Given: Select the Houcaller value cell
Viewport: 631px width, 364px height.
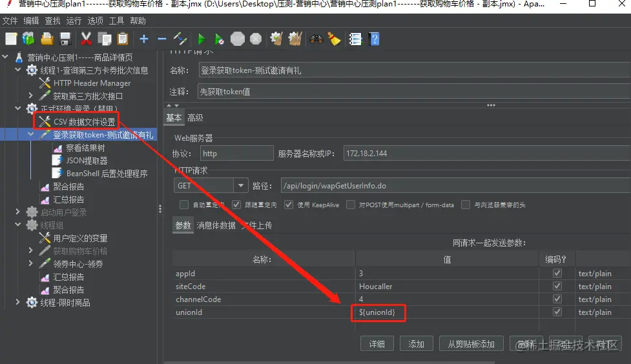Looking at the screenshot, I should click(447, 287).
